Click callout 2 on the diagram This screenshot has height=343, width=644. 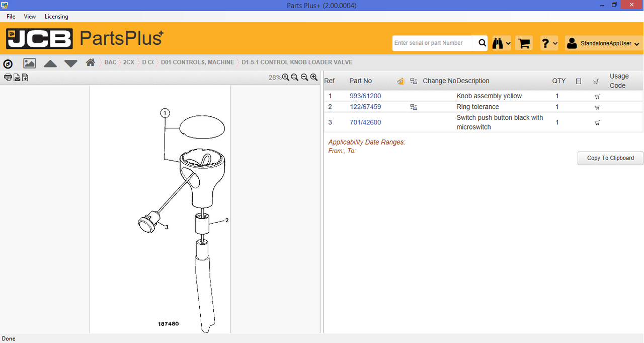pyautogui.click(x=227, y=220)
